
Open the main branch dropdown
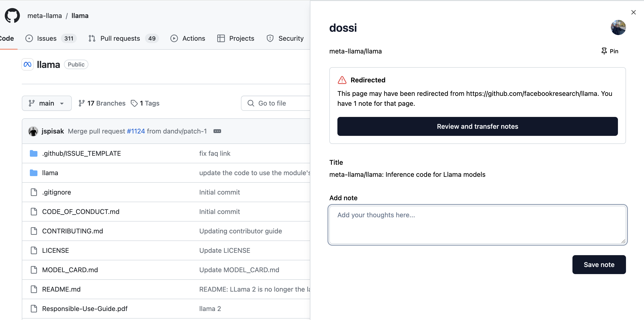coord(47,103)
